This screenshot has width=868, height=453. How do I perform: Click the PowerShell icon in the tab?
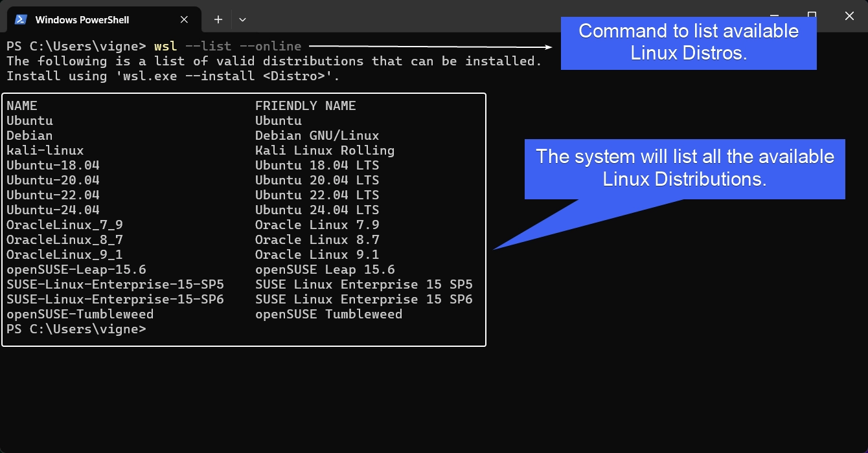point(21,19)
